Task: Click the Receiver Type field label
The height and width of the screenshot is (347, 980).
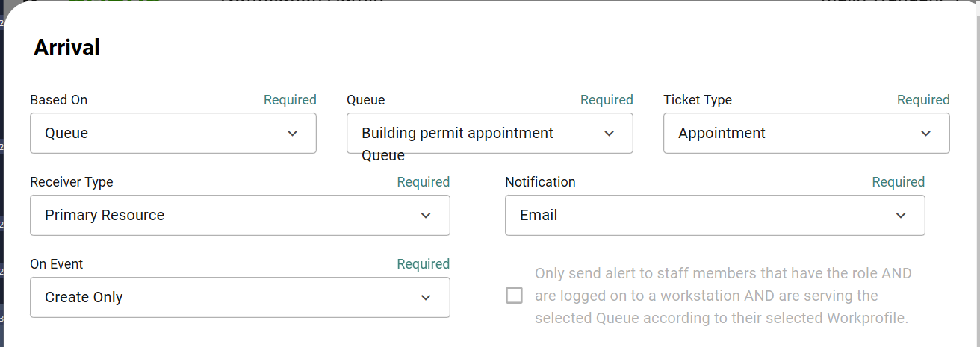Action: pyautogui.click(x=72, y=182)
